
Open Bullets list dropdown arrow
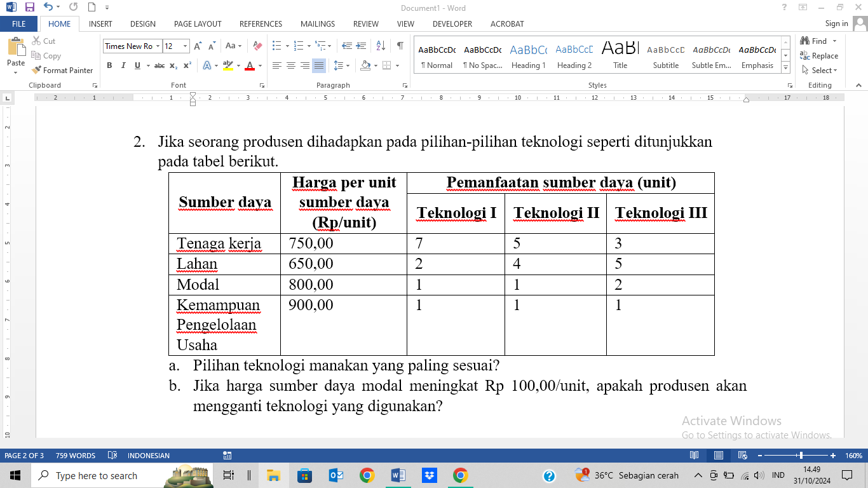coord(287,46)
